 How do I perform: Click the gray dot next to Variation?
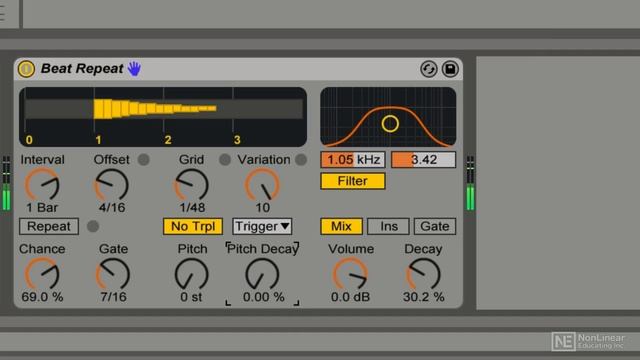point(301,160)
